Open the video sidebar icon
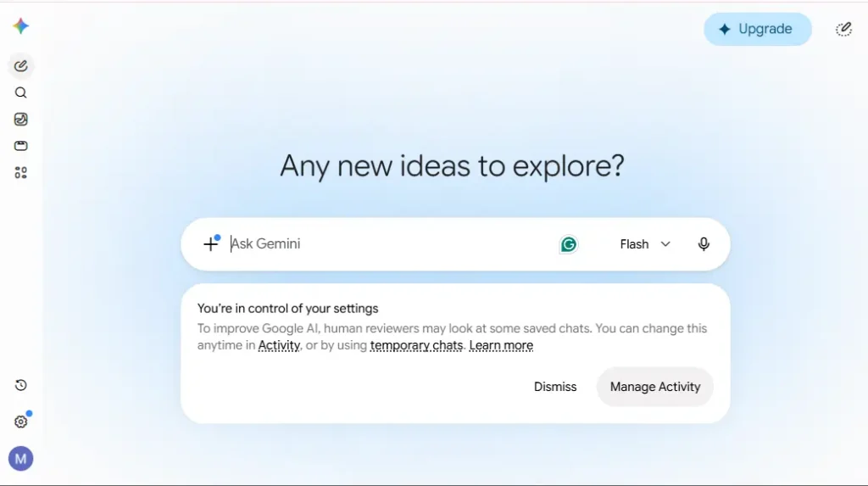Screen dimensions: 868x486 [x=21, y=146]
